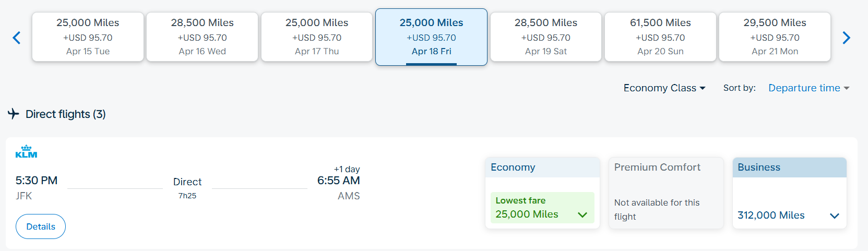Select the Apr 16 Wed date tab
This screenshot has height=251, width=868.
[203, 37]
